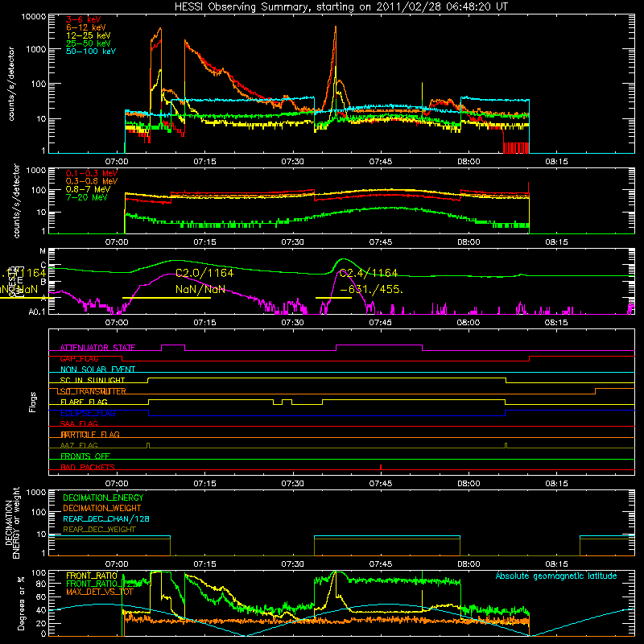The image size is (644, 644).
Task: Click the DECIMATION_WEIGHT legend label
Action: point(102,508)
